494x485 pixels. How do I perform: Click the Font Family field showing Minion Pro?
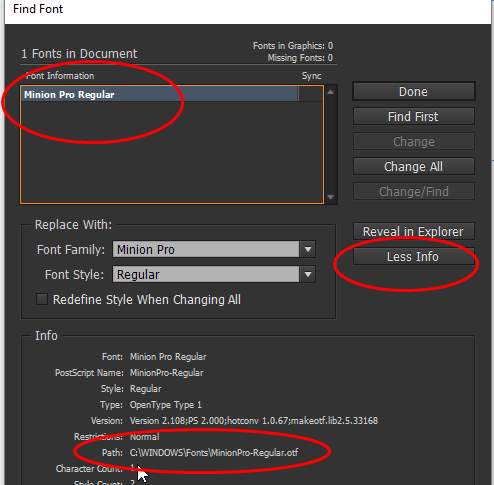coord(206,249)
